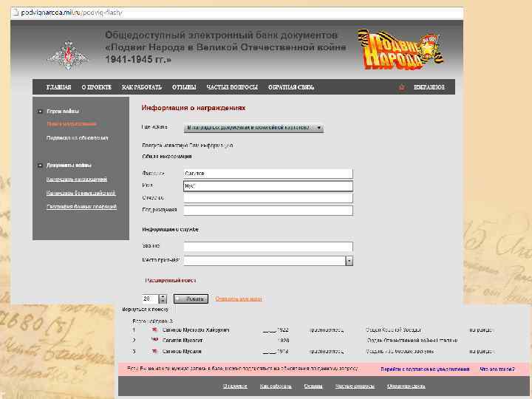Click the browser address bar URL
The width and height of the screenshot is (532, 399).
click(x=72, y=13)
